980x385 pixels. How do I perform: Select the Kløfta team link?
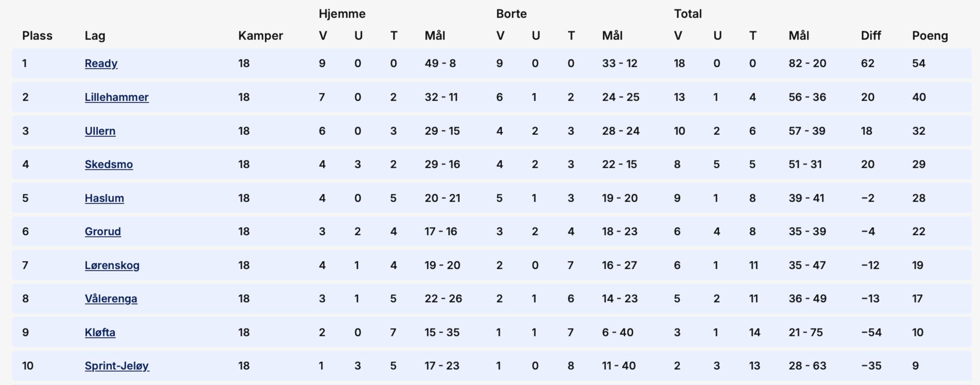coord(100,333)
